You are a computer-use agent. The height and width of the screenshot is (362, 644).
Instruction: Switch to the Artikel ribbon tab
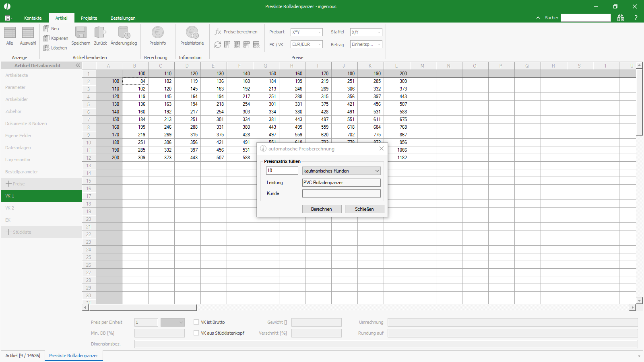click(62, 18)
